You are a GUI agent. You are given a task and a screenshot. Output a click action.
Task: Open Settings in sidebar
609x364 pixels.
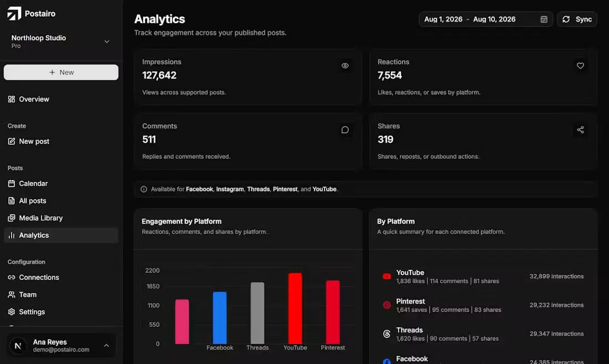click(x=61, y=312)
